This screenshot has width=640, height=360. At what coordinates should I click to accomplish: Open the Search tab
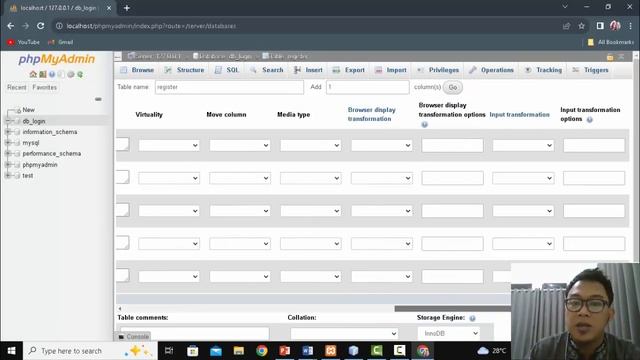coord(267,70)
